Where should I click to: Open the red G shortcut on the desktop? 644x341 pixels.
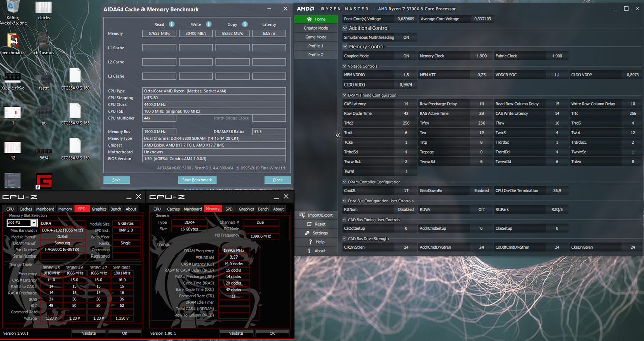[44, 181]
